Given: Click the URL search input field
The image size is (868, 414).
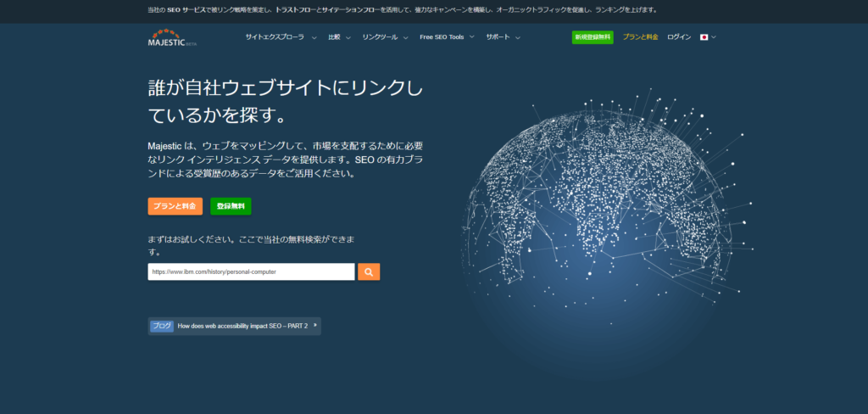Looking at the screenshot, I should (251, 271).
